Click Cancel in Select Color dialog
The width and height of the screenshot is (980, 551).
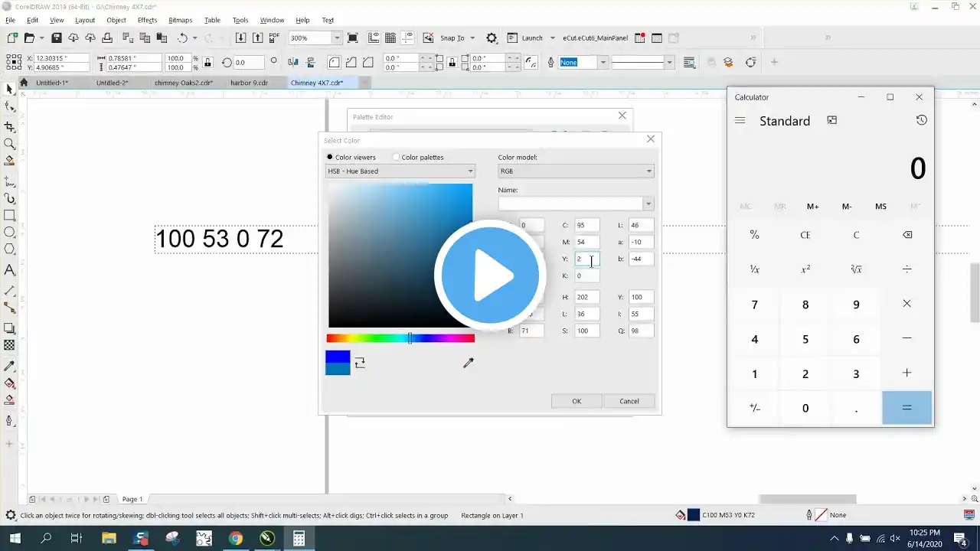coord(629,401)
